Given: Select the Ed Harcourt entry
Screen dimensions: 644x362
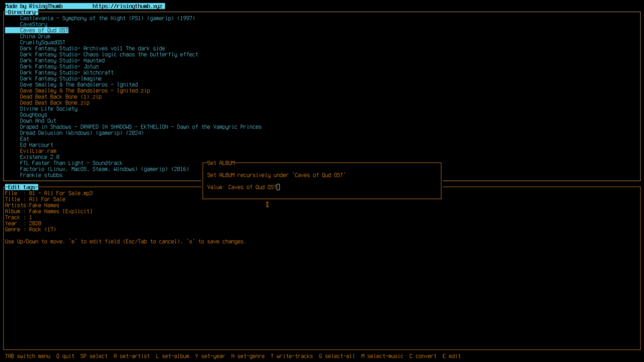Looking at the screenshot, I should [36, 145].
